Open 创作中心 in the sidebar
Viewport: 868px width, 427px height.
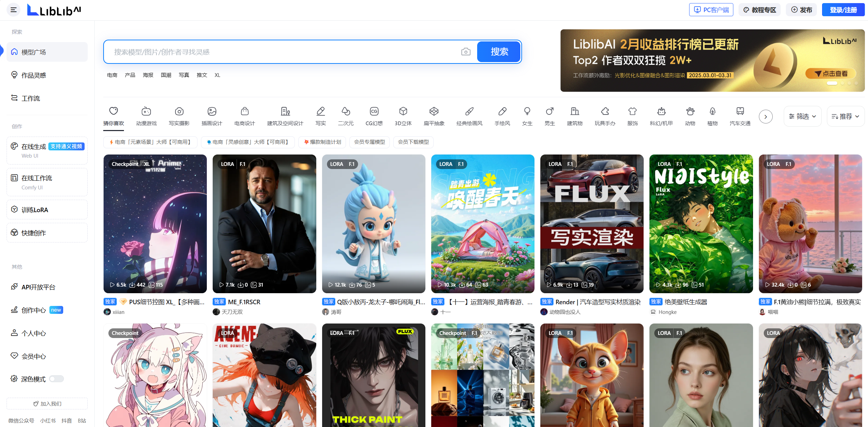tap(47, 310)
